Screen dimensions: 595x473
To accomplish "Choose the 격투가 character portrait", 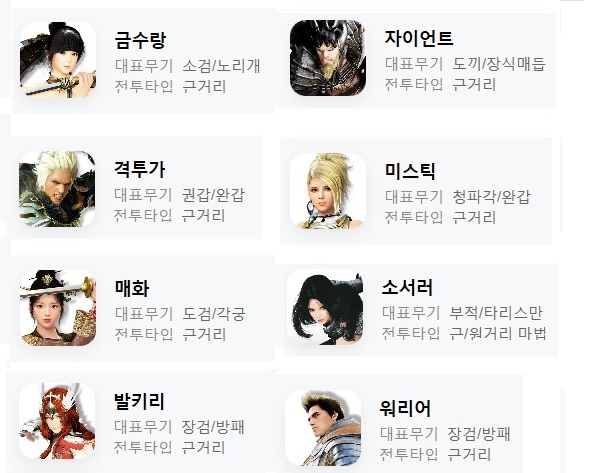I will (57, 189).
